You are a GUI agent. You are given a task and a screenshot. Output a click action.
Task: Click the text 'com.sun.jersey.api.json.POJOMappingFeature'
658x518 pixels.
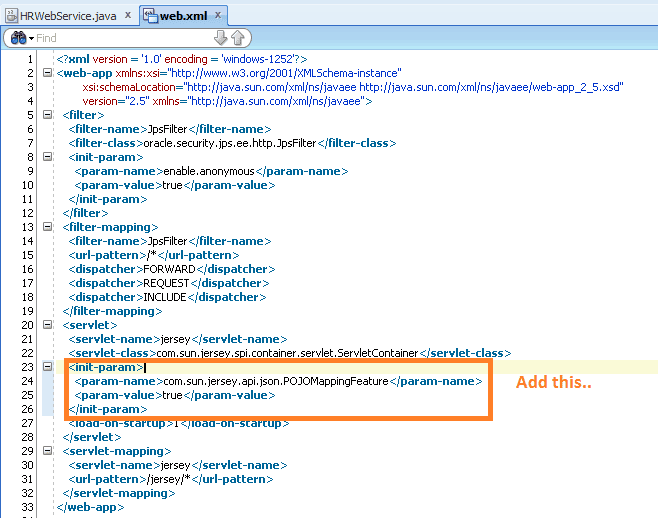coord(276,381)
